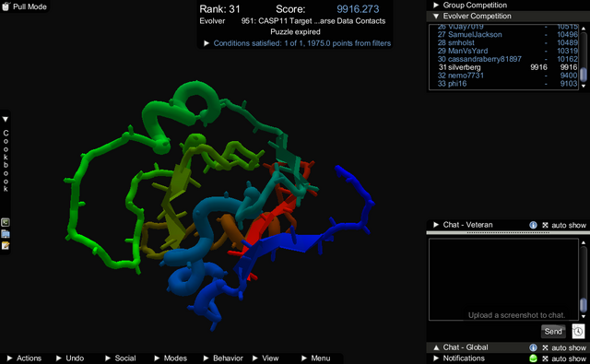Image resolution: width=590 pixels, height=364 pixels.
Task: Open the Actions menu
Action: point(25,358)
